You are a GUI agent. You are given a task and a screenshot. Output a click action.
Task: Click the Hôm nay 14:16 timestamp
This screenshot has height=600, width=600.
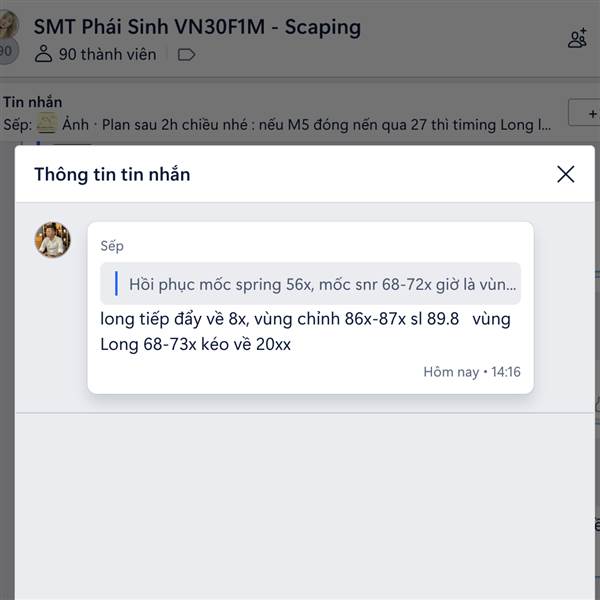[472, 372]
